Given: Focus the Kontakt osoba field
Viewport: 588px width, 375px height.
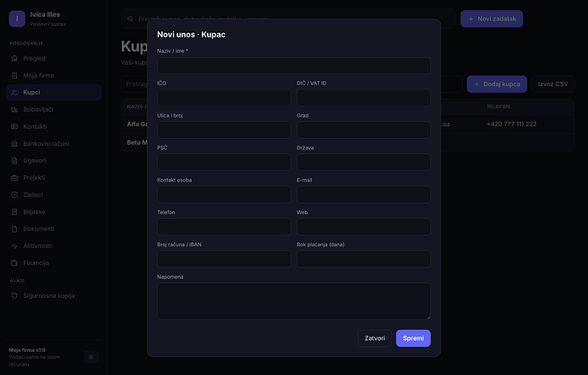Looking at the screenshot, I should [x=224, y=194].
